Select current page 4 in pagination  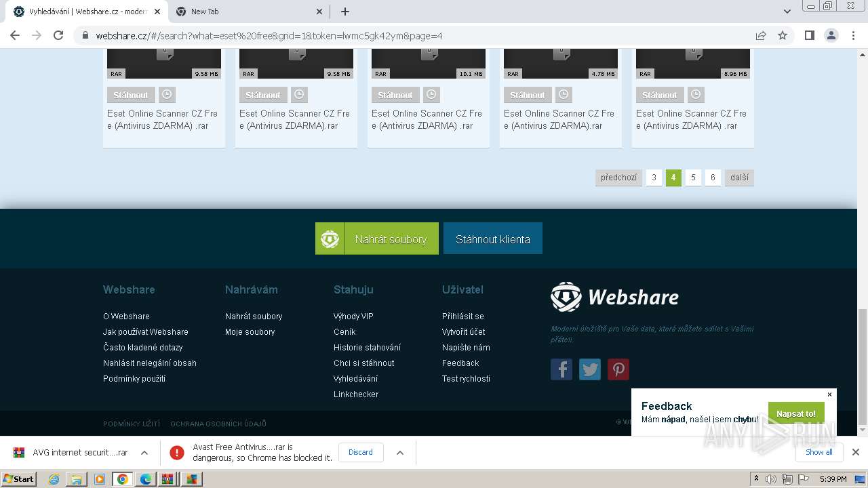coord(673,178)
